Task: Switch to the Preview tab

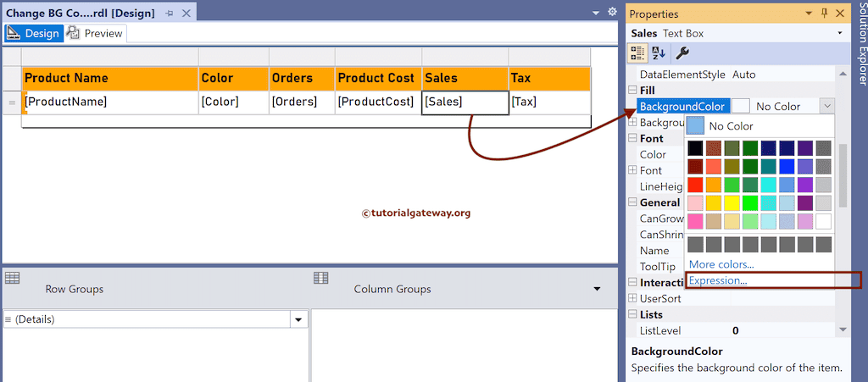Action: tap(96, 33)
